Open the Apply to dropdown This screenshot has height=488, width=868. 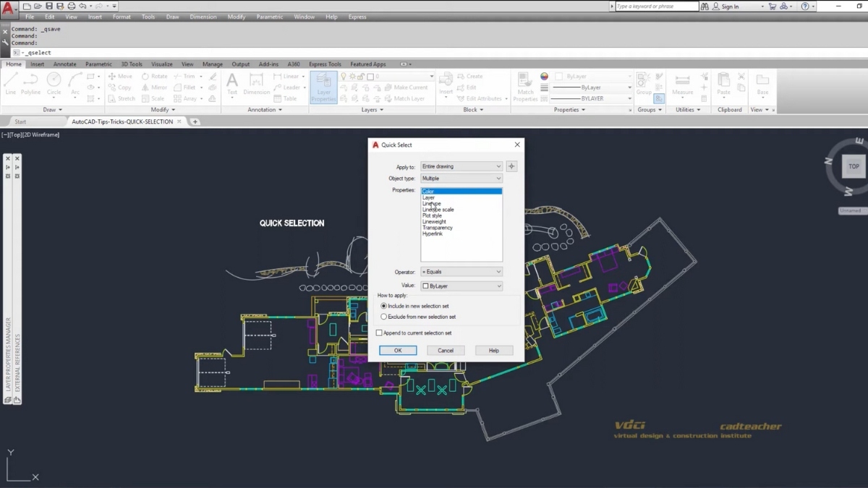pos(461,166)
